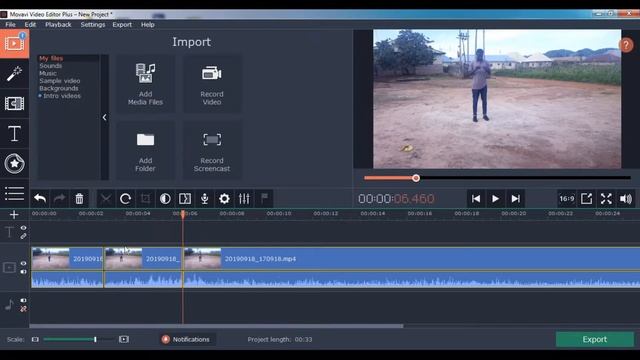Collapse the import categories panel arrow
The width and height of the screenshot is (640, 360).
point(104,118)
